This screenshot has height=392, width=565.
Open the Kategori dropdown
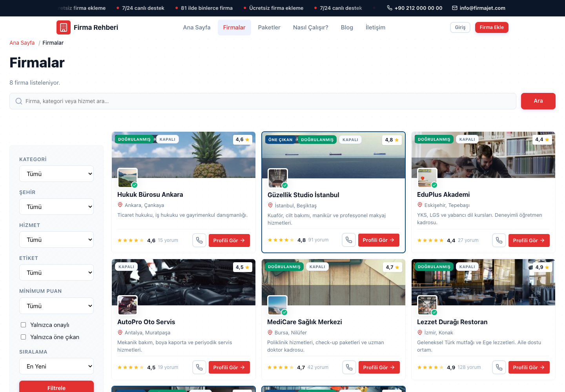pyautogui.click(x=56, y=174)
